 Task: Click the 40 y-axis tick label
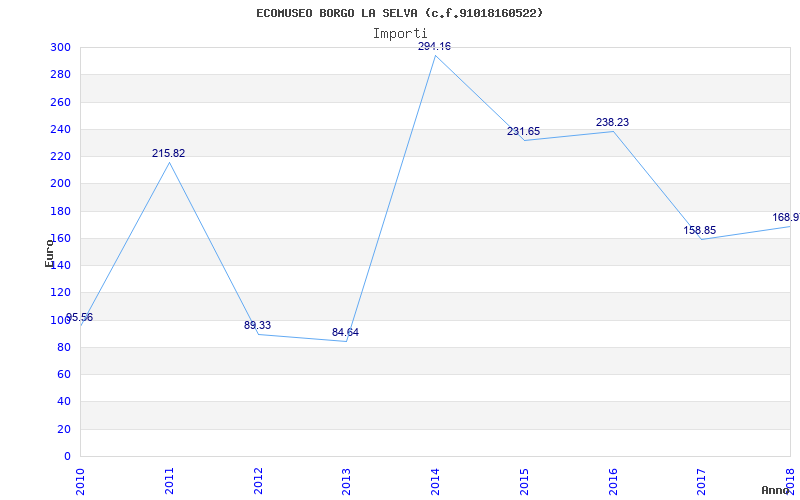(x=64, y=402)
